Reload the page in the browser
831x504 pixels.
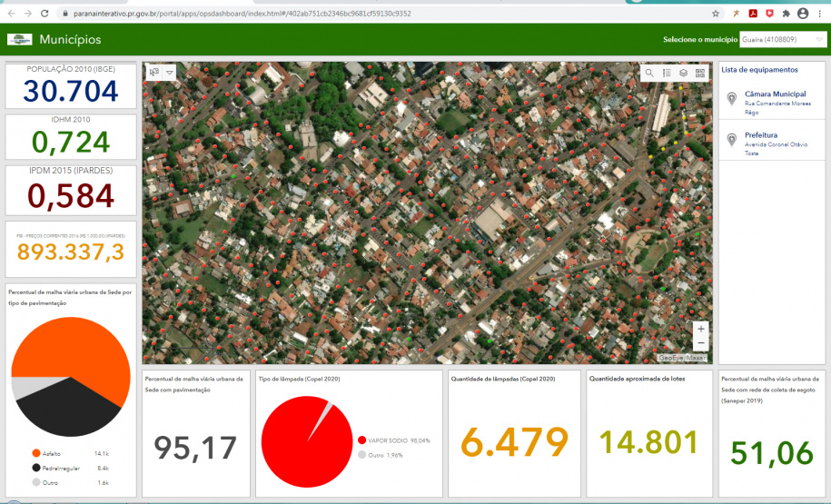tap(45, 14)
